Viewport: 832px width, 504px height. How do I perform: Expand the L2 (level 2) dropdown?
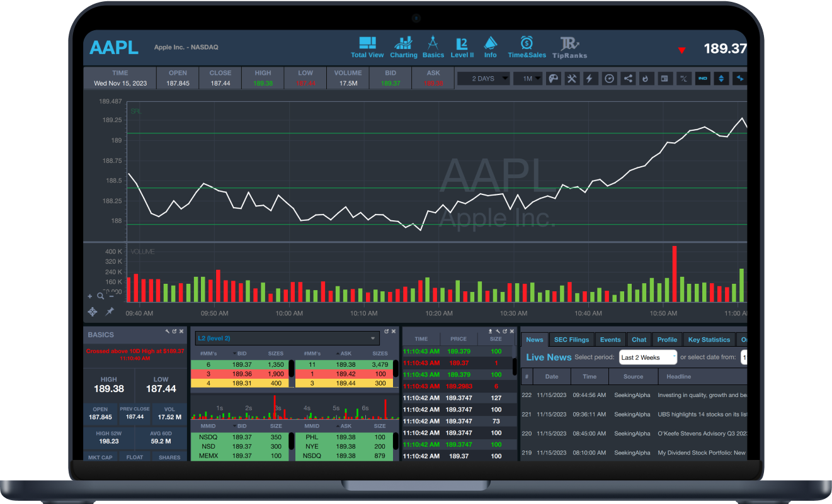(287, 338)
